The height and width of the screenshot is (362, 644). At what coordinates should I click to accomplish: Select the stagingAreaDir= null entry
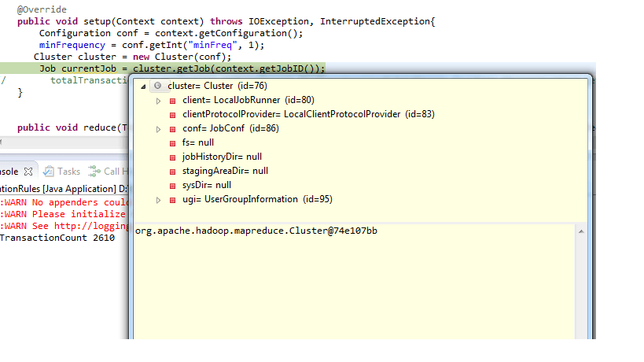(225, 172)
